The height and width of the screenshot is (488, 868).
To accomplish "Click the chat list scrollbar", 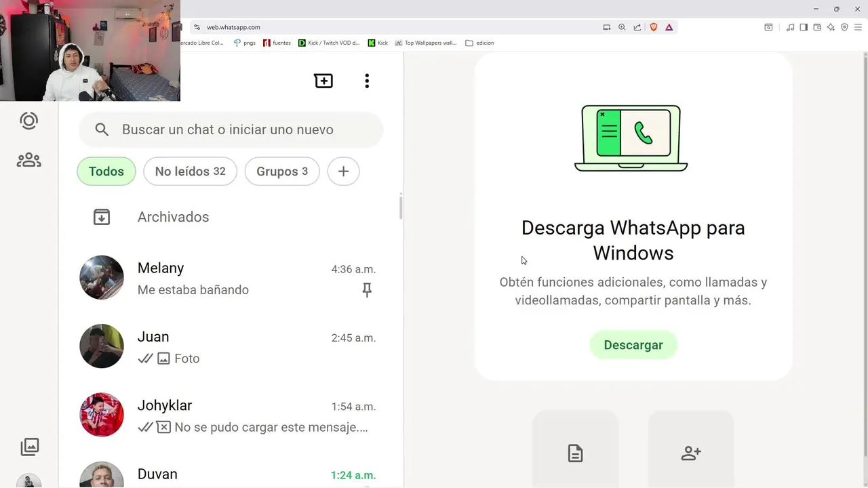I will [401, 207].
